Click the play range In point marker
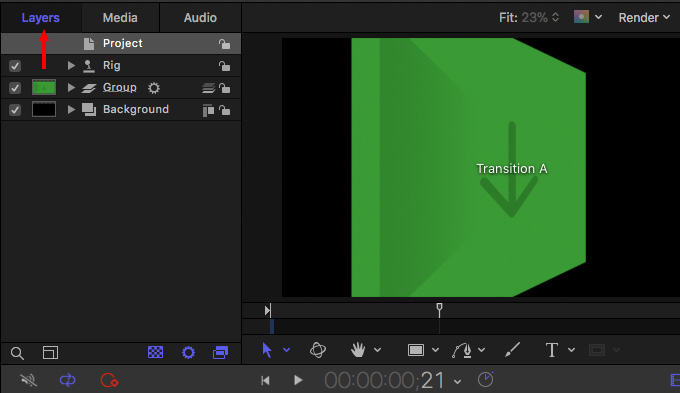 [x=268, y=311]
